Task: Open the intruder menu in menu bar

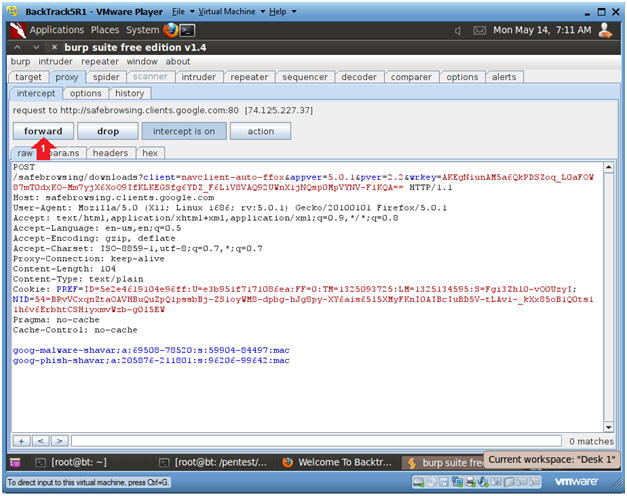Action: coord(56,62)
